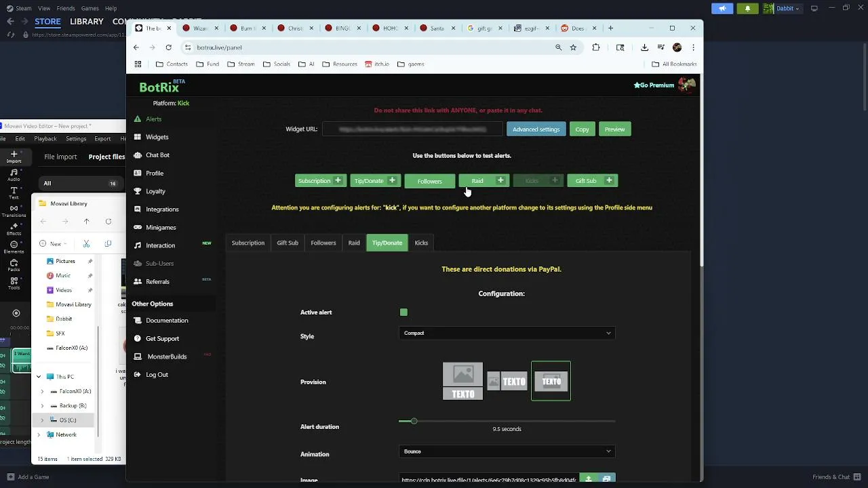Click the image upload icon button
868x488 pixels.
coord(589,479)
